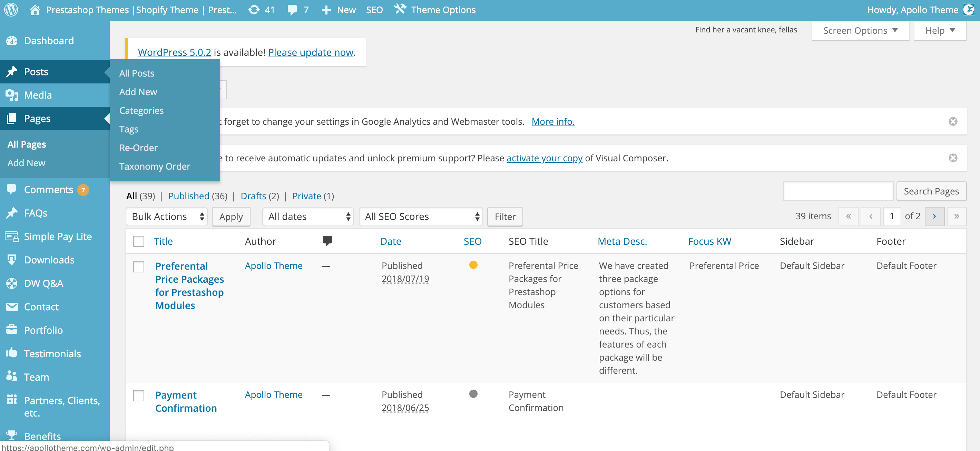Viewport: 980px width, 451px height.
Task: Click the gray SEO score dot
Action: click(x=473, y=393)
